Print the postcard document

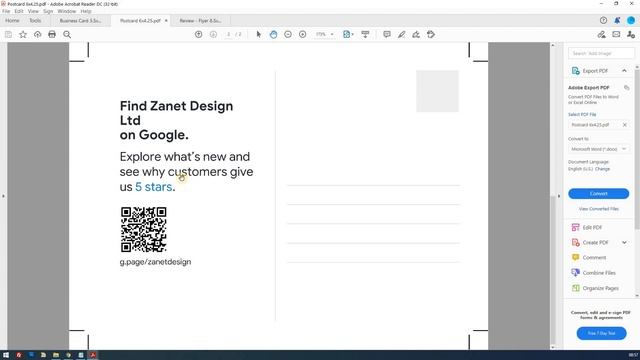(52, 35)
